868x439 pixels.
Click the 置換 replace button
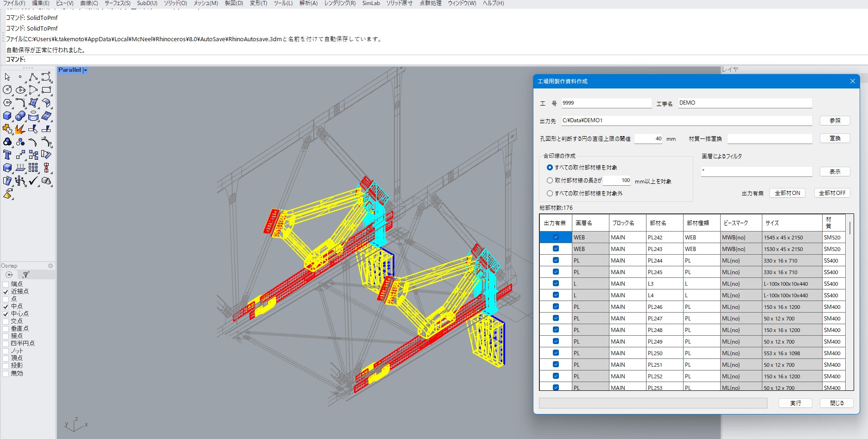pos(835,138)
